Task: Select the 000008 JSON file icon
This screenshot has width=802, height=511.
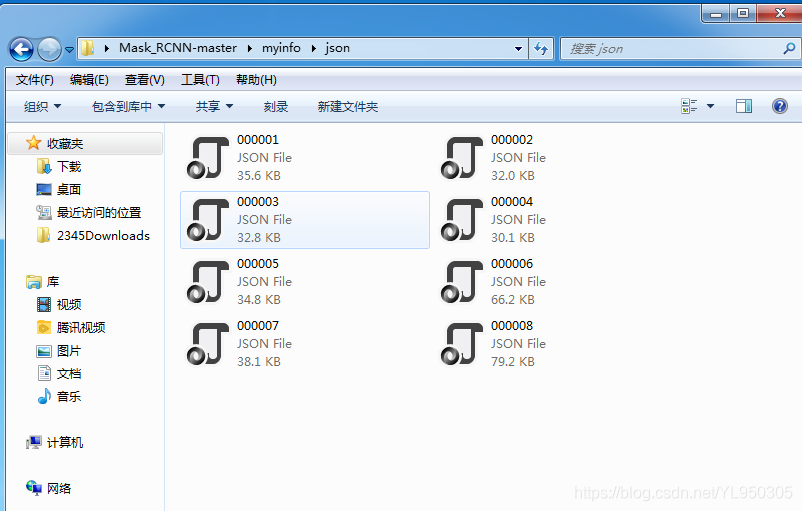Action: pos(461,343)
